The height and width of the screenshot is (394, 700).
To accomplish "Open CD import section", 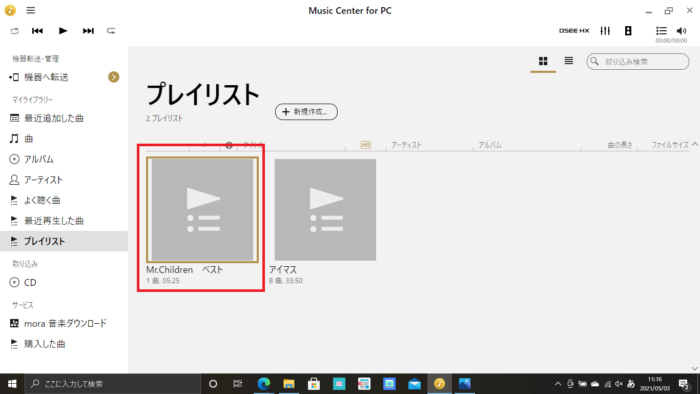I will tap(30, 282).
